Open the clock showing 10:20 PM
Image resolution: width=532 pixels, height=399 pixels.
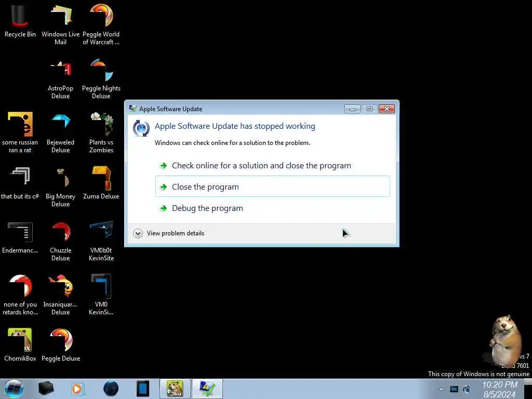point(500,389)
